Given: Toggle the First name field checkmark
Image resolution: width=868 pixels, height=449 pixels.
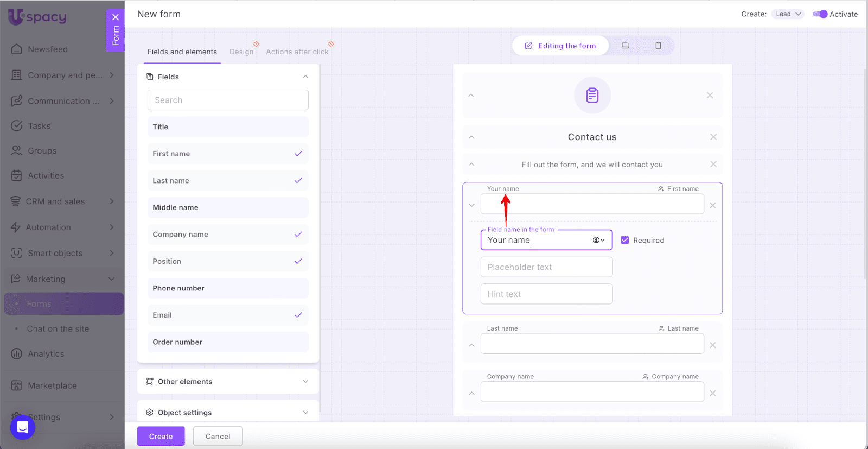Looking at the screenshot, I should point(298,154).
